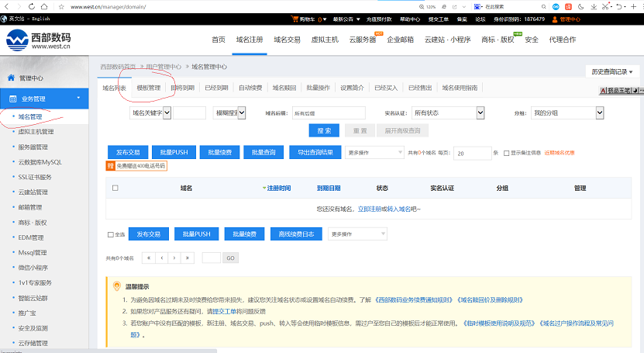
Task: Click 展开高级查询 button
Action: (402, 130)
